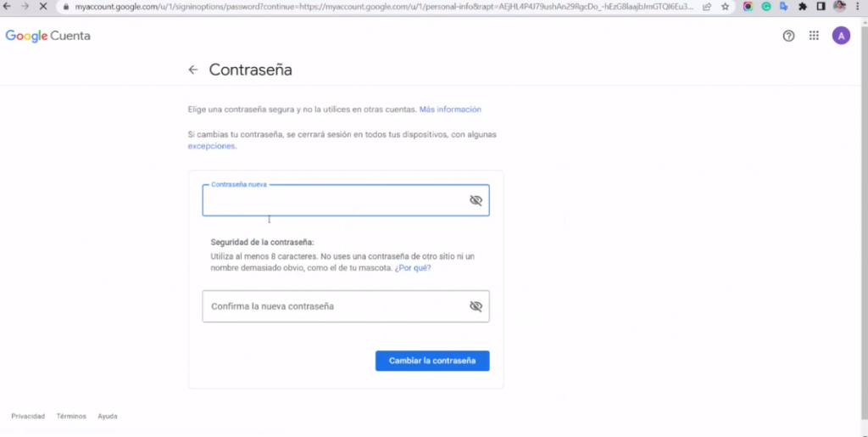
Task: Open the Grammarly extension icon
Action: click(x=766, y=6)
